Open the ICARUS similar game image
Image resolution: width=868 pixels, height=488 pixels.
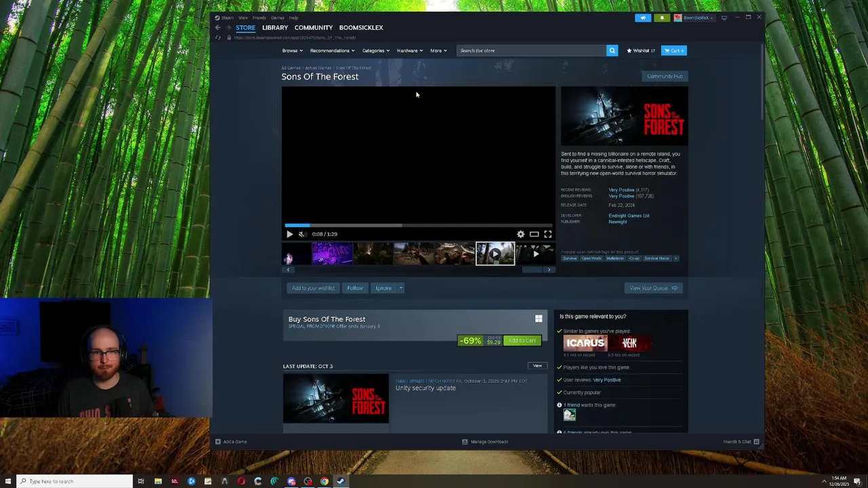[x=585, y=343]
